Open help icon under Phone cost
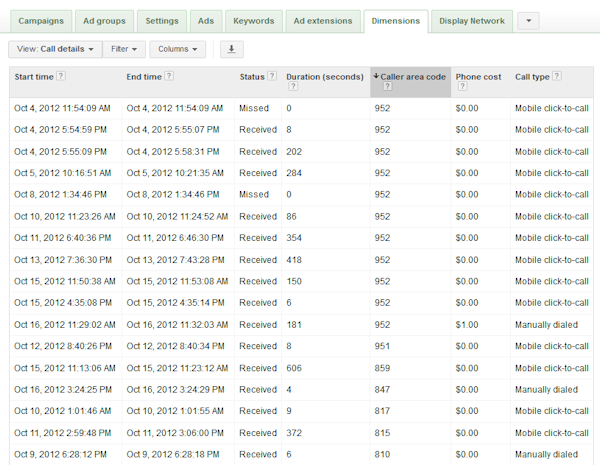Image resolution: width=600 pixels, height=465 pixels. (x=462, y=86)
